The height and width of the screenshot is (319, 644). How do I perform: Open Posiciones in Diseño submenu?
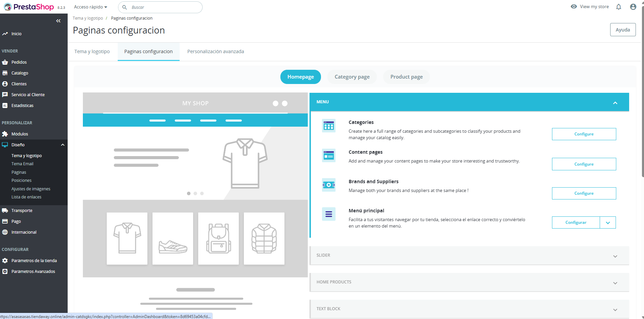21,180
